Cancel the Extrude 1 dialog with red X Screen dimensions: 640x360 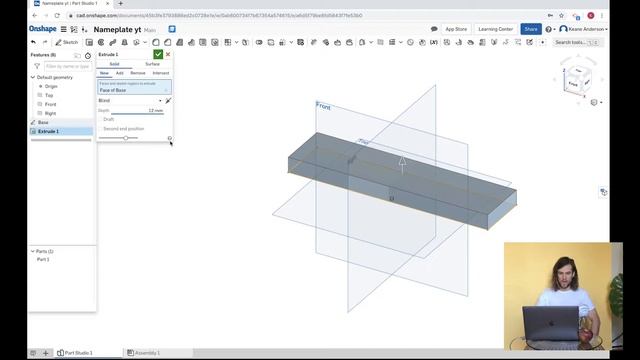(x=168, y=54)
